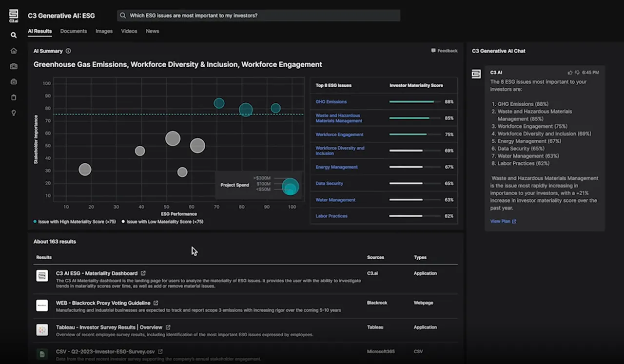Open the sidebar clipboard icon
624x364 pixels.
14,97
